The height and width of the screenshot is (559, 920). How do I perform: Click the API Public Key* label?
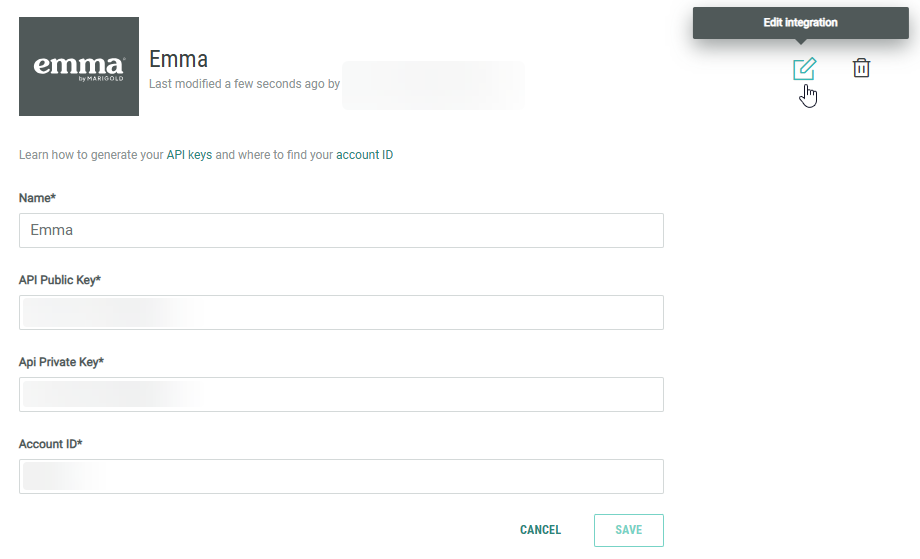click(x=60, y=280)
